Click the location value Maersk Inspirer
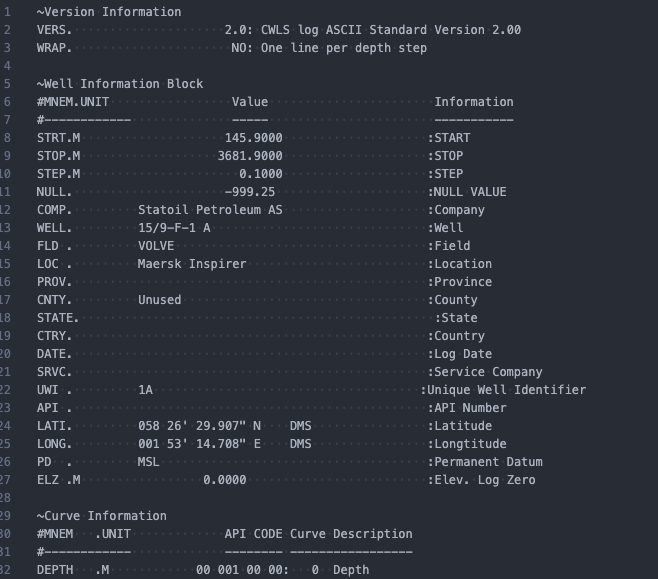 (192, 264)
